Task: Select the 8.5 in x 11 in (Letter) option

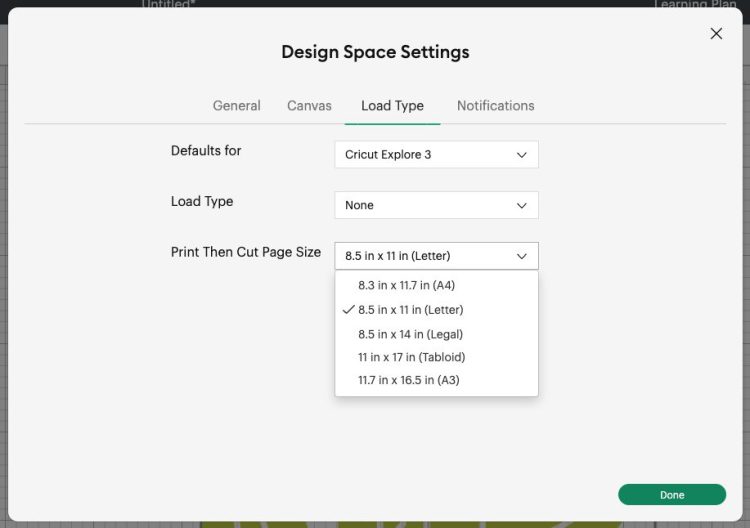Action: 410,310
